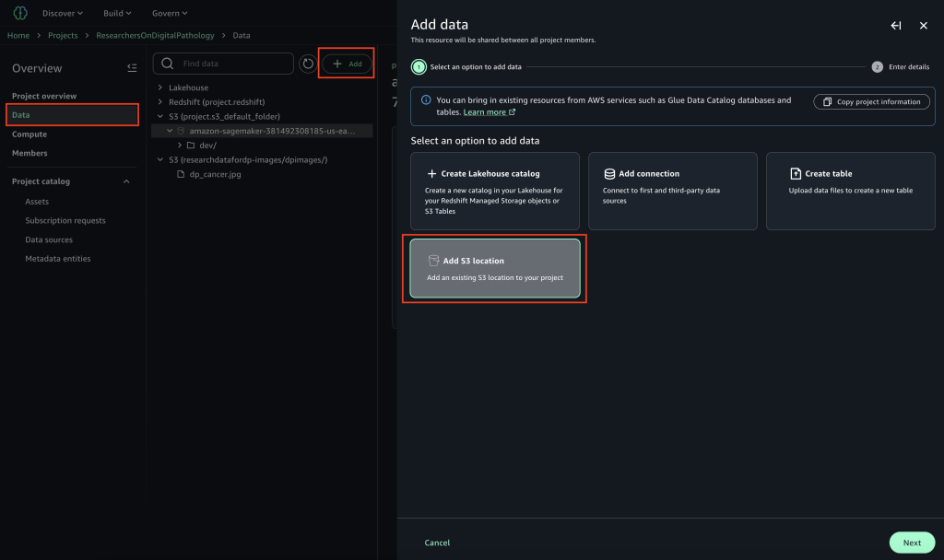Open Project overview page
The width and height of the screenshot is (944, 560).
point(44,96)
